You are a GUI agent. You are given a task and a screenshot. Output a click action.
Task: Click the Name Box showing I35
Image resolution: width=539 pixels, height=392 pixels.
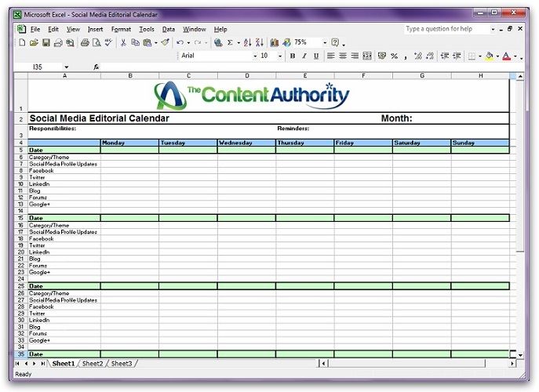coord(38,67)
